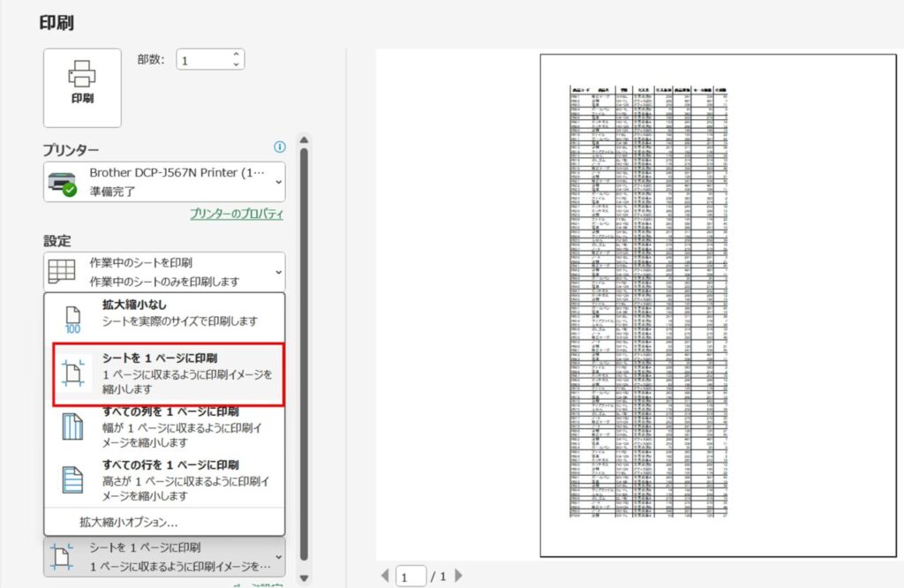Click the 100 no-scaling page icon
The width and height of the screenshot is (904, 588).
click(72, 320)
